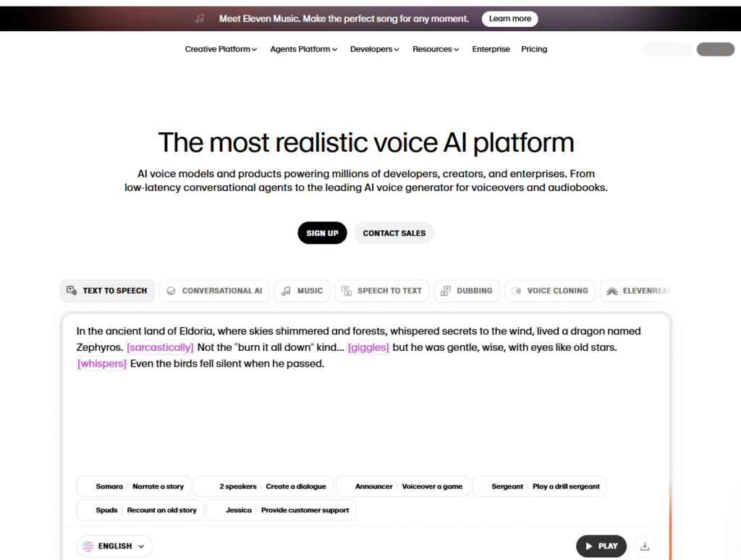Expand the Agents Platform menu
The height and width of the screenshot is (560, 741).
(x=303, y=49)
